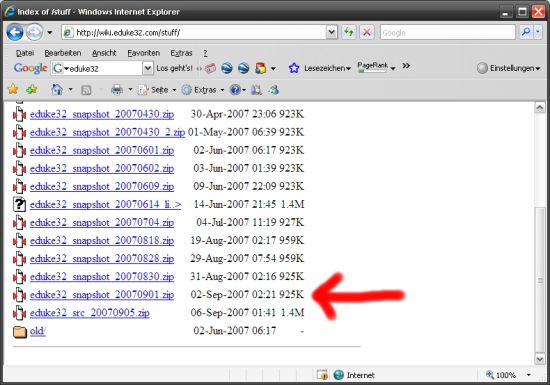Open the ? help menu
The height and width of the screenshot is (385, 550).
click(x=205, y=53)
